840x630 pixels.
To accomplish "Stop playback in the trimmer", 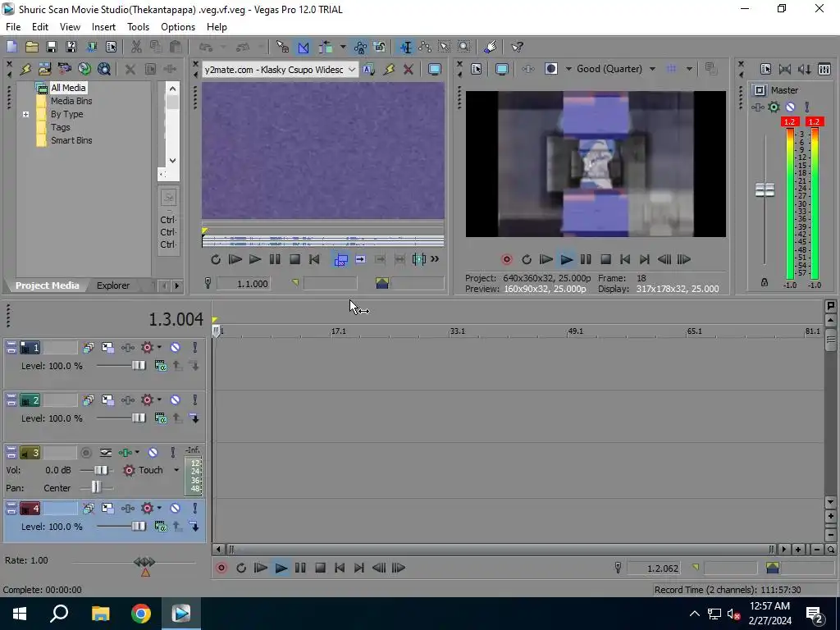I will (294, 260).
